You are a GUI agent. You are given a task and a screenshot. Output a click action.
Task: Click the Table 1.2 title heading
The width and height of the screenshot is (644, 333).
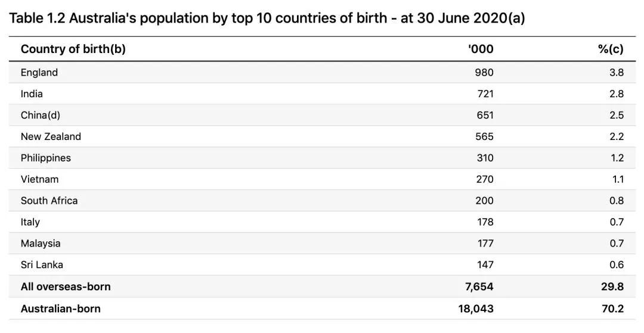coord(267,18)
